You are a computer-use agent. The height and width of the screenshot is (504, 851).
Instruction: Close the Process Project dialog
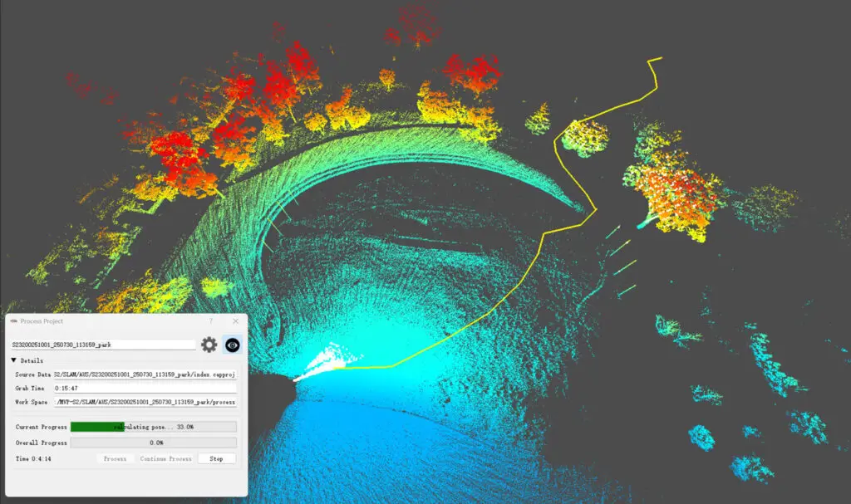[x=235, y=321]
